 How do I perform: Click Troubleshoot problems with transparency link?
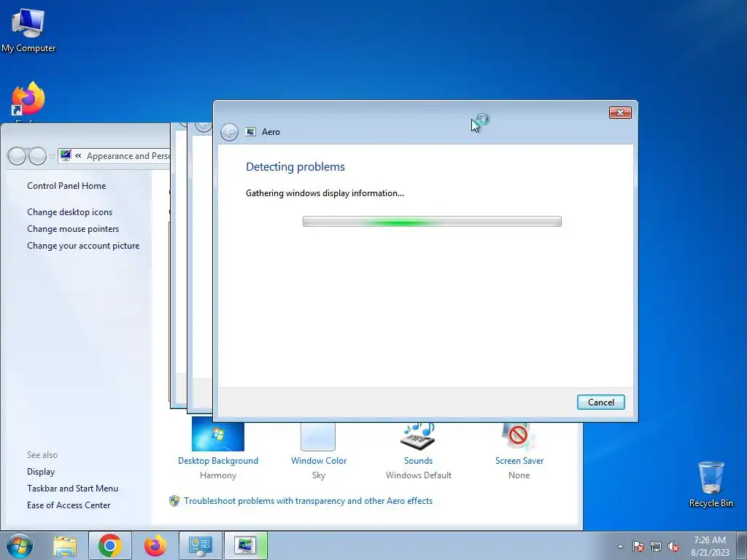pos(309,501)
